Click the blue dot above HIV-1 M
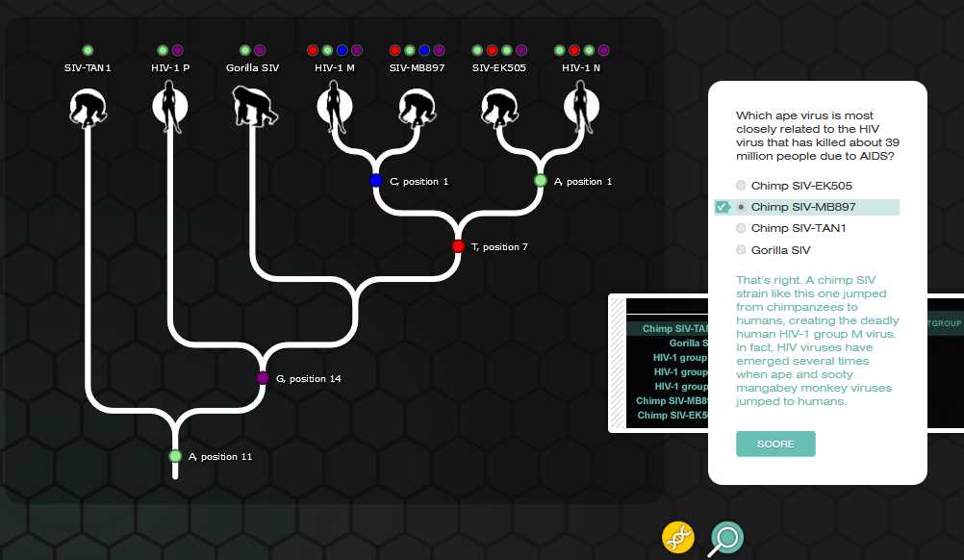The image size is (964, 560). tap(342, 50)
